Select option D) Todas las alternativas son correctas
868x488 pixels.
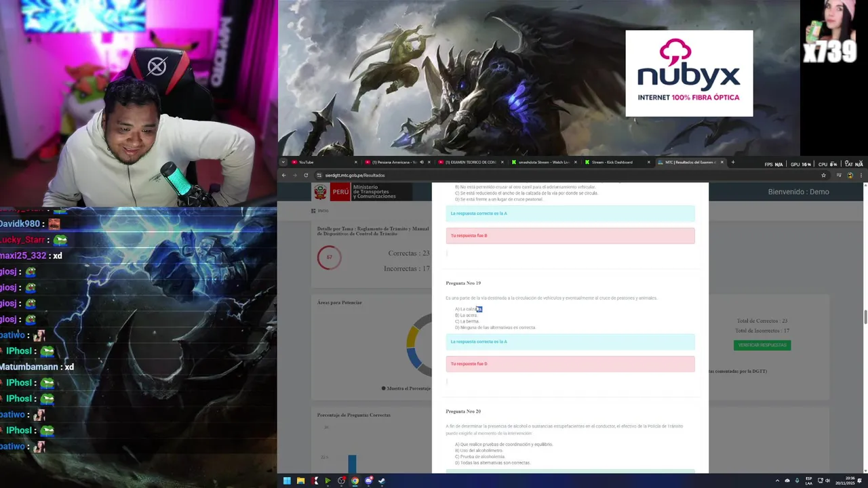click(x=492, y=463)
